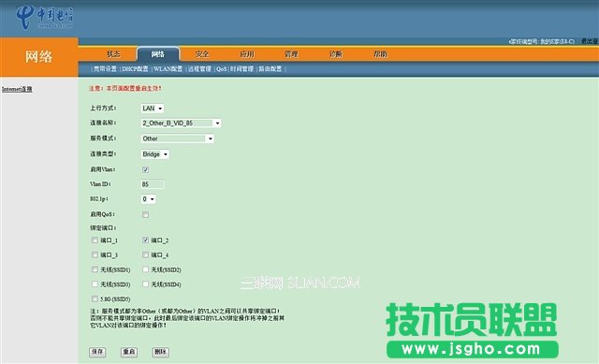
Task: Open the 帮助 tab
Action: pyautogui.click(x=381, y=54)
